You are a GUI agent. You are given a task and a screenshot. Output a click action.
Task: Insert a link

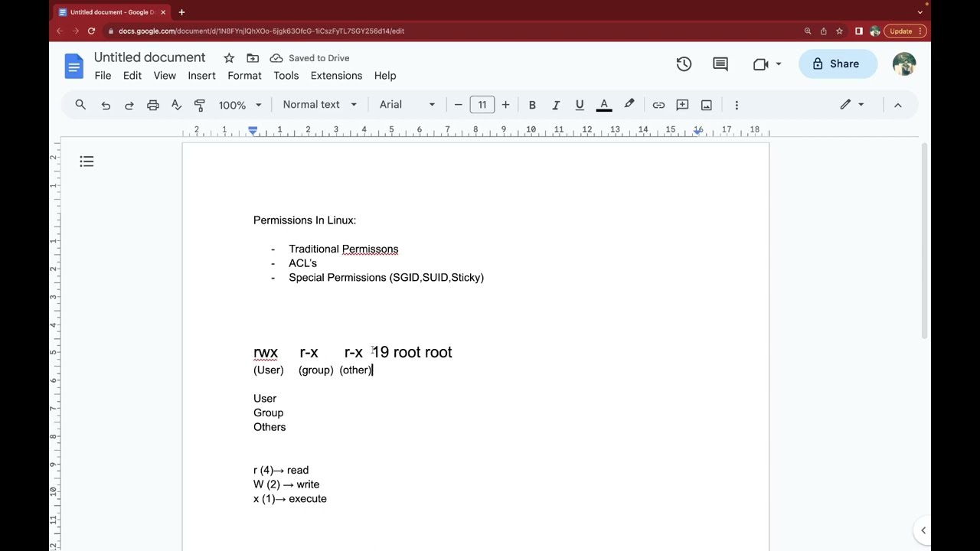coord(658,105)
